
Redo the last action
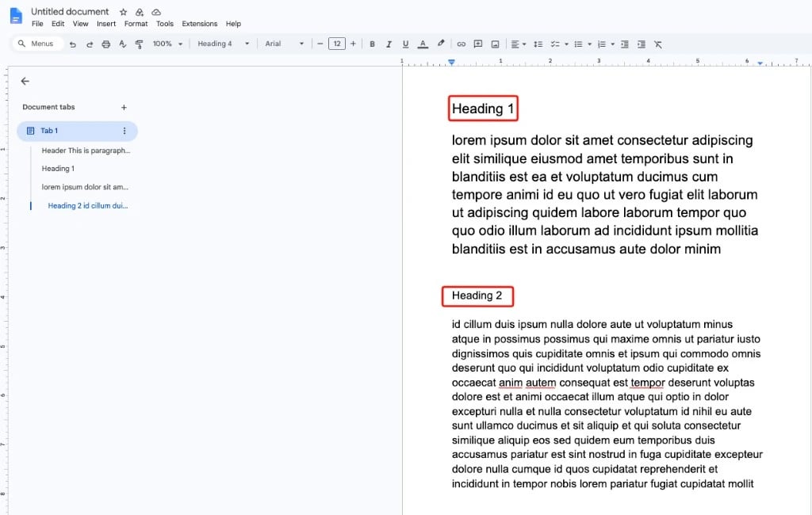[x=89, y=44]
